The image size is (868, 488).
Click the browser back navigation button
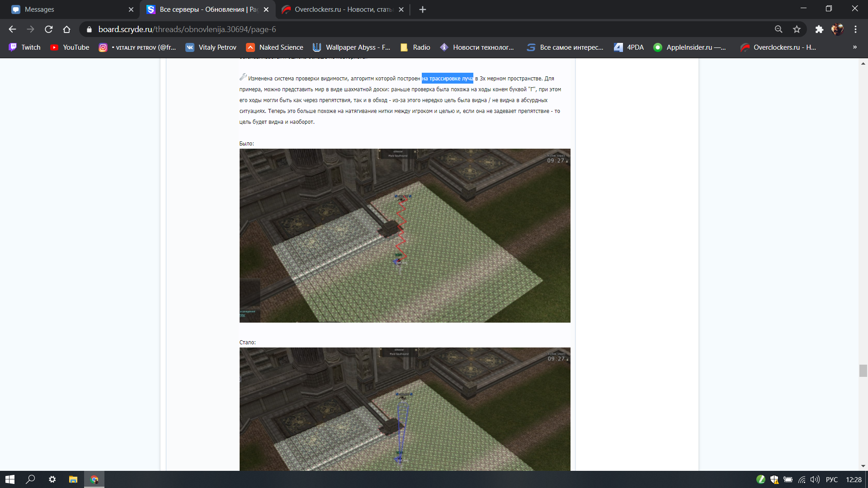[12, 29]
